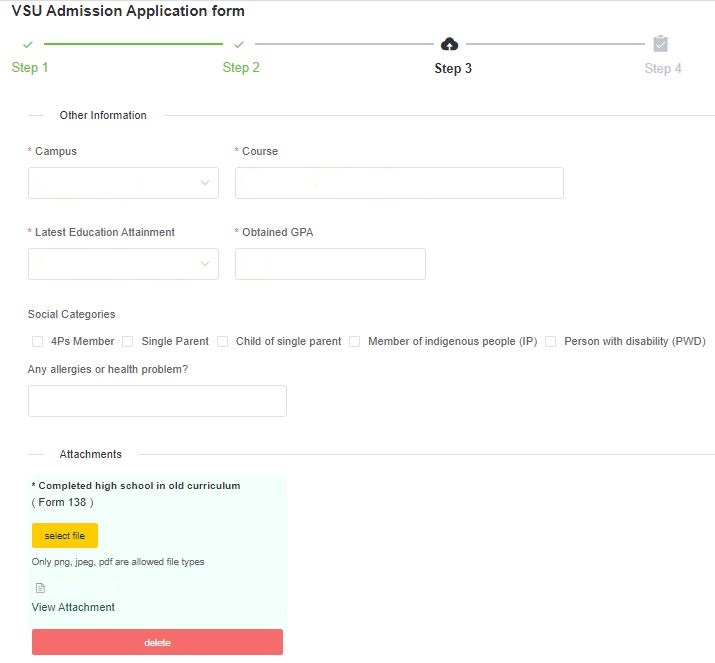Click the Step 1 checkmark icon
715x663 pixels.
click(x=28, y=45)
